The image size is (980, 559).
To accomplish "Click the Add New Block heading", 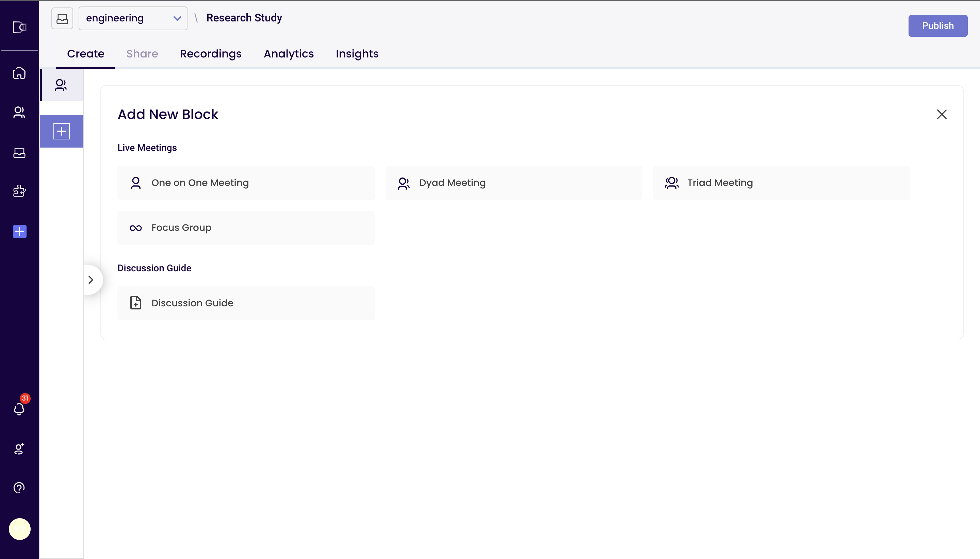I will tap(168, 114).
